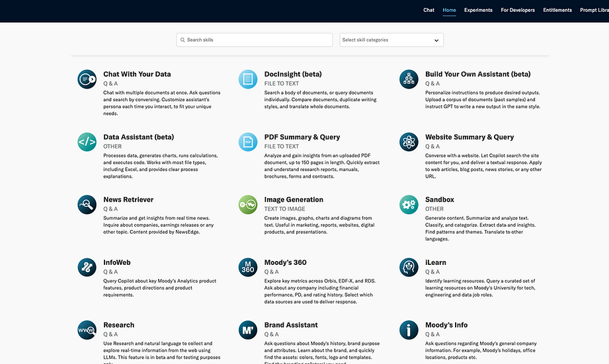Click the Image Generation green icon

248,205
